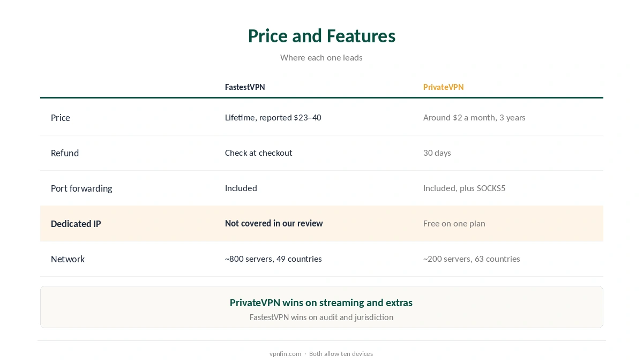Click FastestVPN's 'Included' port forwarding cell

(x=241, y=188)
